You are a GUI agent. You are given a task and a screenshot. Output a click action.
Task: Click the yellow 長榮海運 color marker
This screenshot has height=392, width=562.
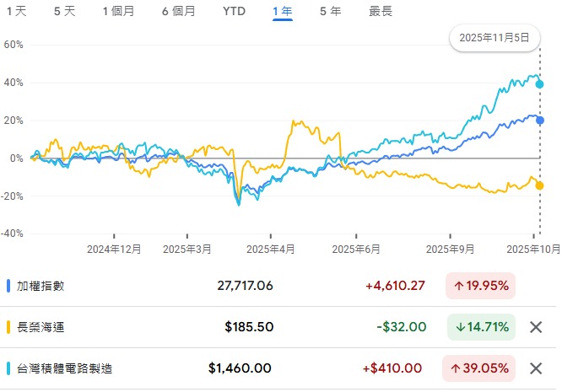coord(8,327)
